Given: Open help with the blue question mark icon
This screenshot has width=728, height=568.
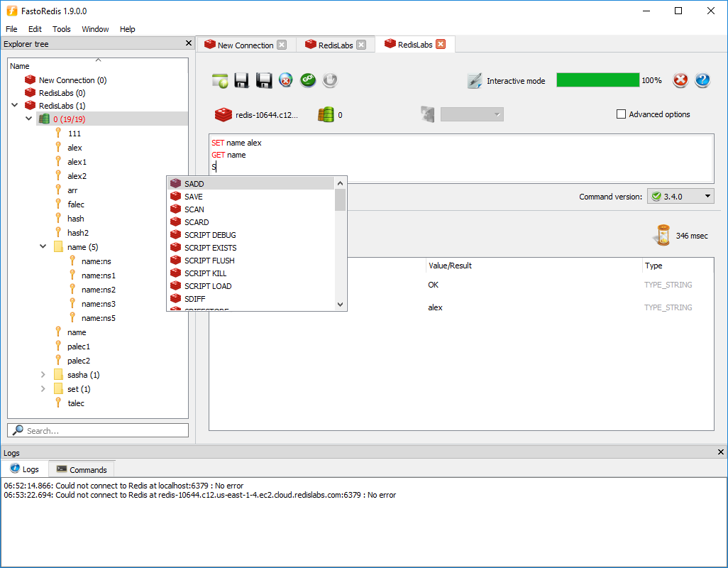Looking at the screenshot, I should (702, 80).
